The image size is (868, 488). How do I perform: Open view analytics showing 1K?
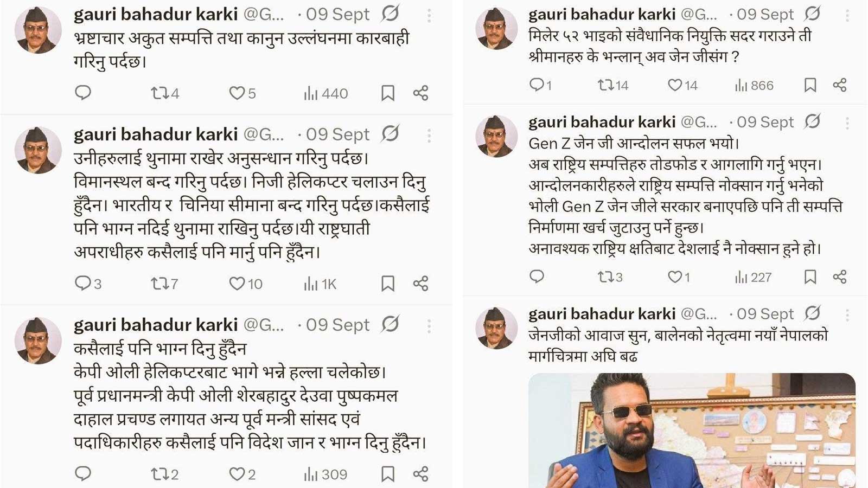point(320,284)
